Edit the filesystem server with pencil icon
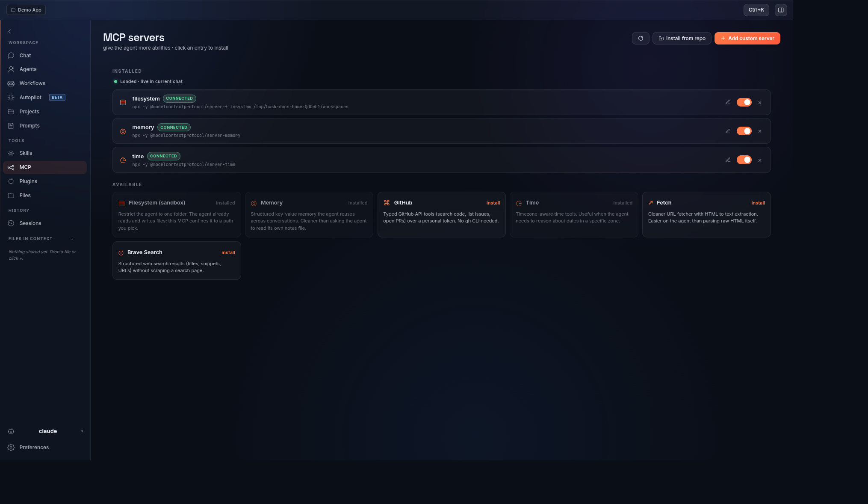The height and width of the screenshot is (504, 868). tap(728, 102)
